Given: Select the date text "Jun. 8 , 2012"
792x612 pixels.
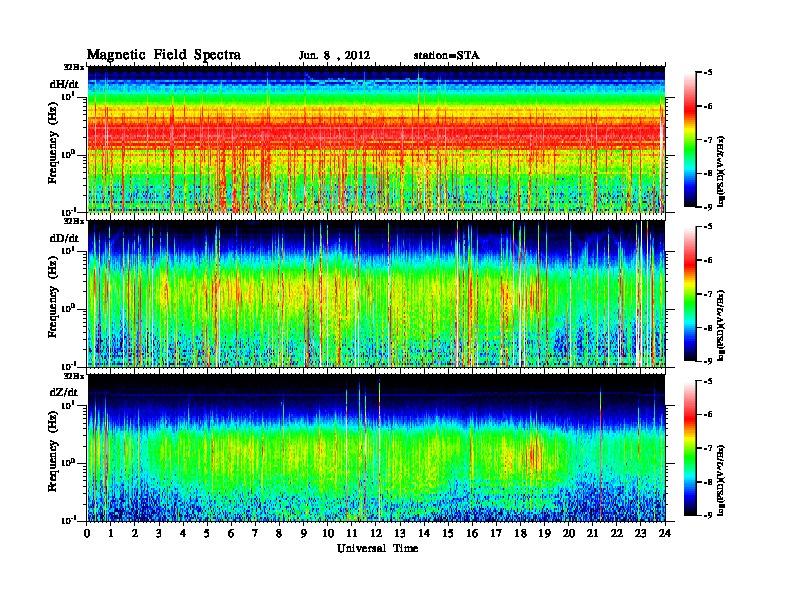Looking at the screenshot, I should coord(334,56).
